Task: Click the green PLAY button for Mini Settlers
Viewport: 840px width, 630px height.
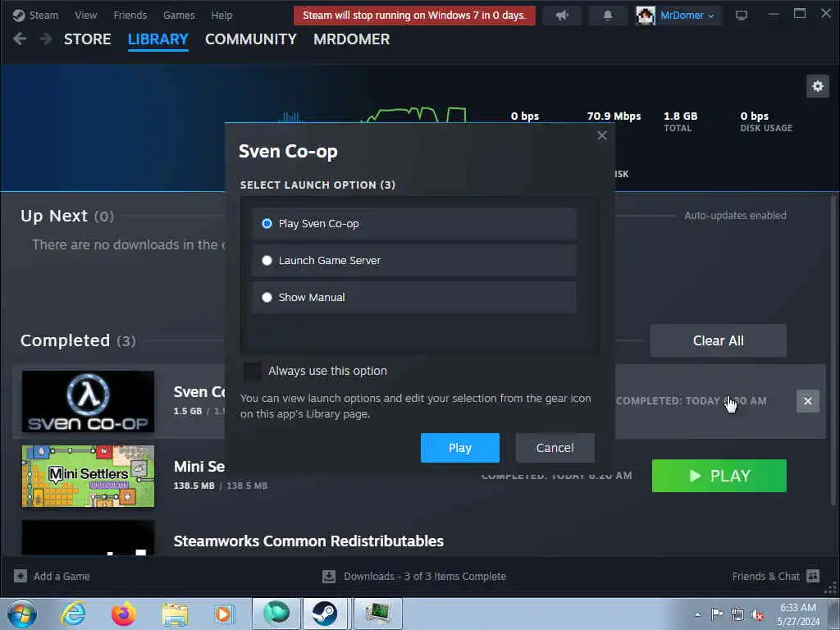Action: click(x=719, y=476)
